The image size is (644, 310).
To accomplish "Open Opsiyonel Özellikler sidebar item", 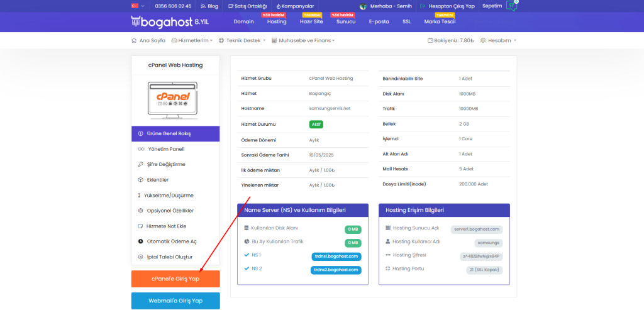I will tap(175, 211).
